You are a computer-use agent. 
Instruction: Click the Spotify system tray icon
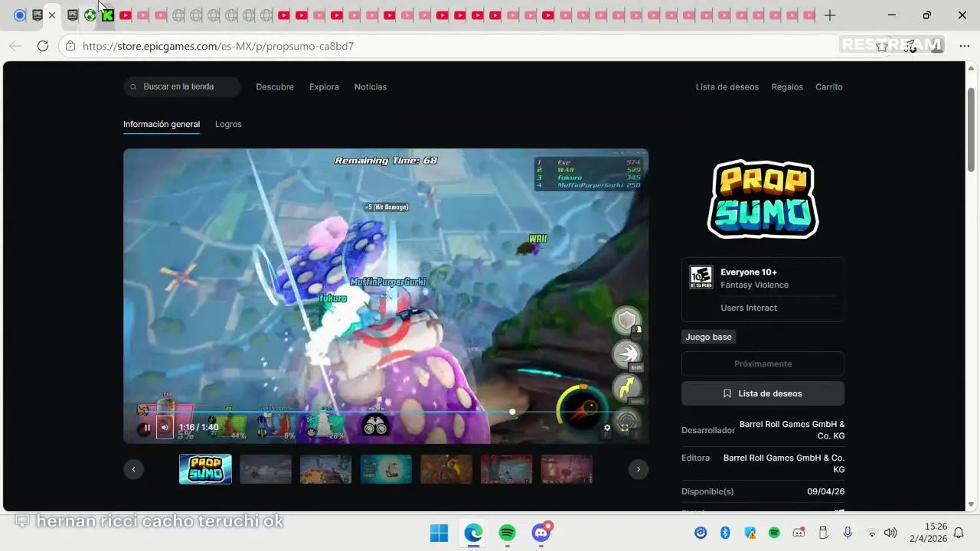tap(774, 533)
